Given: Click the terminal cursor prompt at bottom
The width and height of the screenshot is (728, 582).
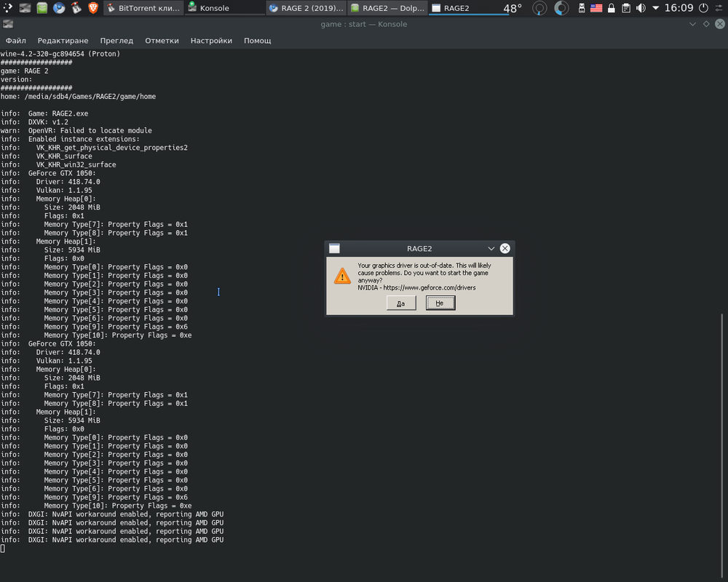Looking at the screenshot, I should tap(3, 549).
